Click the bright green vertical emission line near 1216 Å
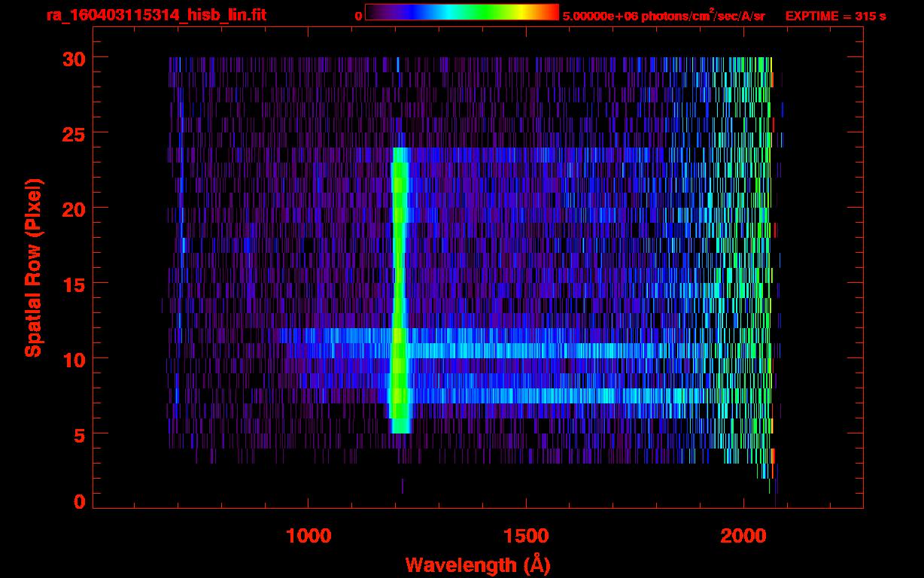The width and height of the screenshot is (924, 578). click(x=400, y=290)
